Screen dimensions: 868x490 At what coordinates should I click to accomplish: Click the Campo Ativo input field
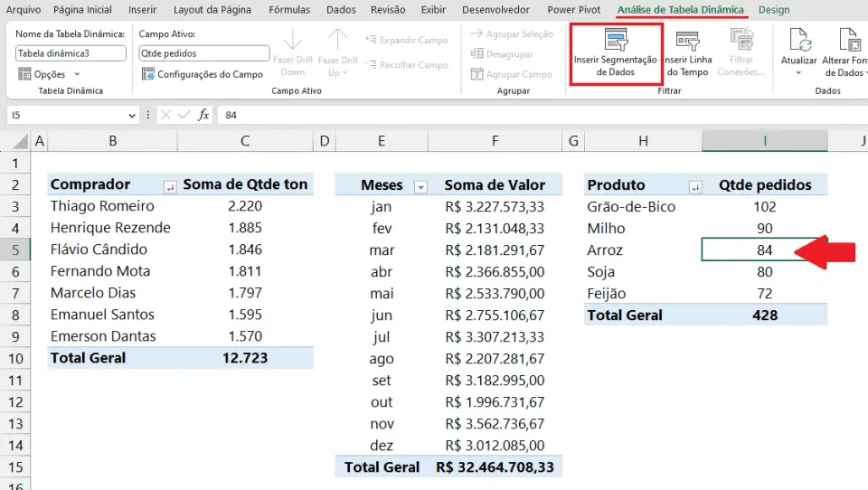tap(203, 53)
